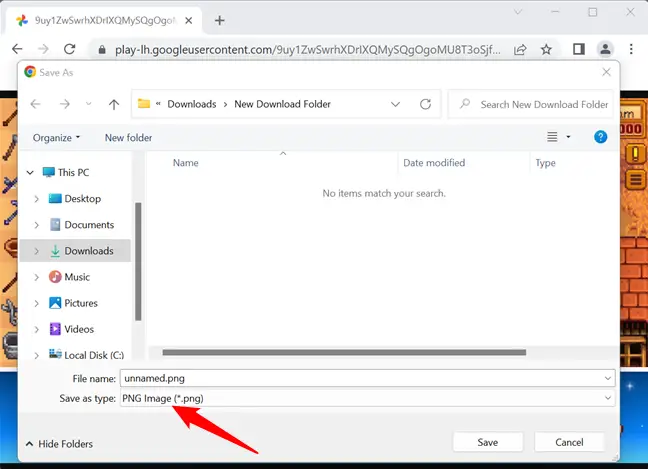The width and height of the screenshot is (648, 469).
Task: Open the Organize menu
Action: point(56,138)
